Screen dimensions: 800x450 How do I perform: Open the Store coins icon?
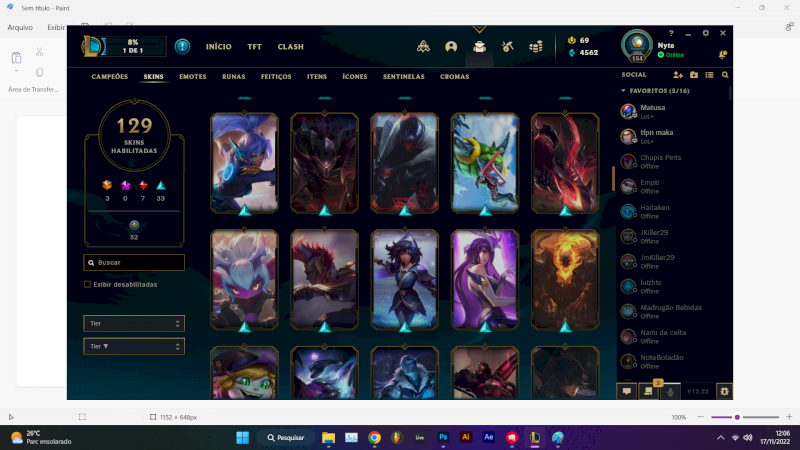click(x=536, y=47)
